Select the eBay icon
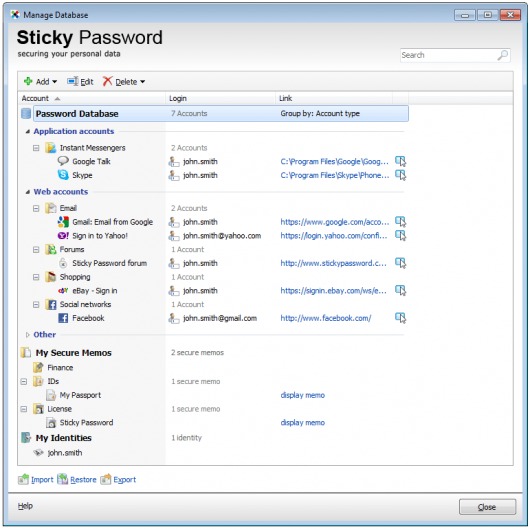The height and width of the screenshot is (529, 530). tap(63, 290)
